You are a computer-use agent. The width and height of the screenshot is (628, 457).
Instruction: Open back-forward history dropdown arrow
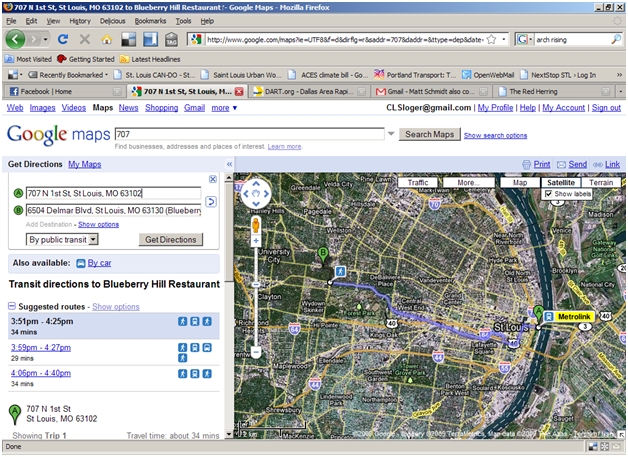[45, 39]
